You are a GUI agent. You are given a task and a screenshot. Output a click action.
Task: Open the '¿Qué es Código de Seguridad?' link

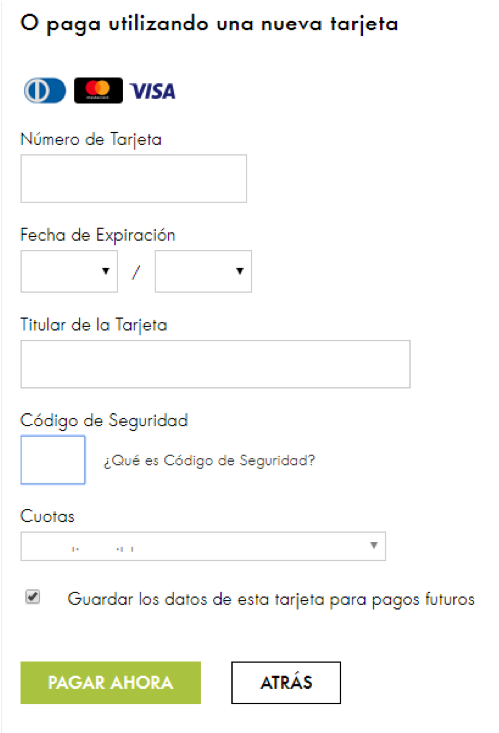click(209, 460)
